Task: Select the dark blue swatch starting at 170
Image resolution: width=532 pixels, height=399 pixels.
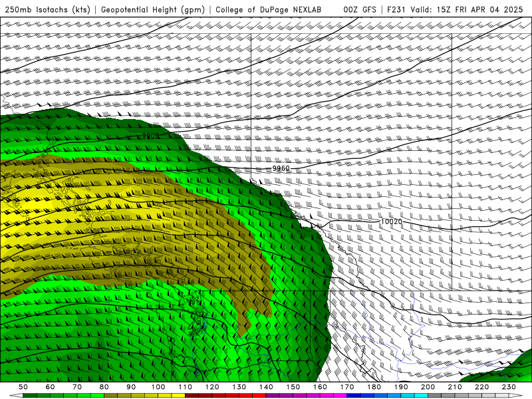Action: point(354,396)
